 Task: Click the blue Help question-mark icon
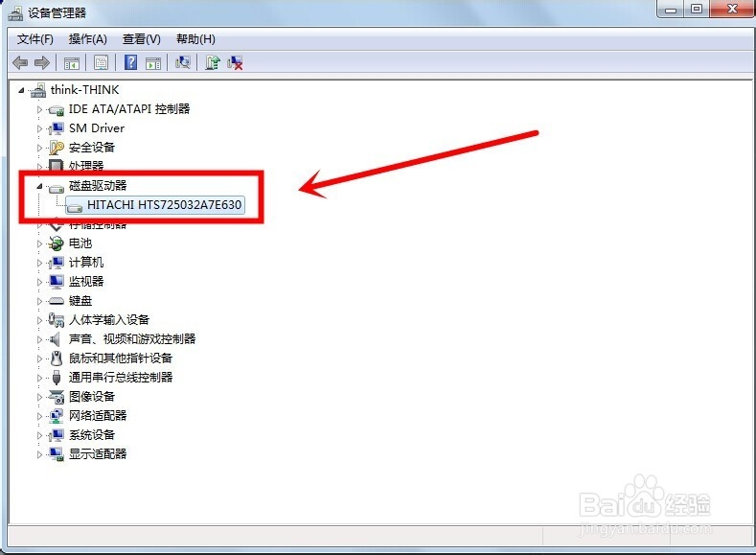coord(130,62)
